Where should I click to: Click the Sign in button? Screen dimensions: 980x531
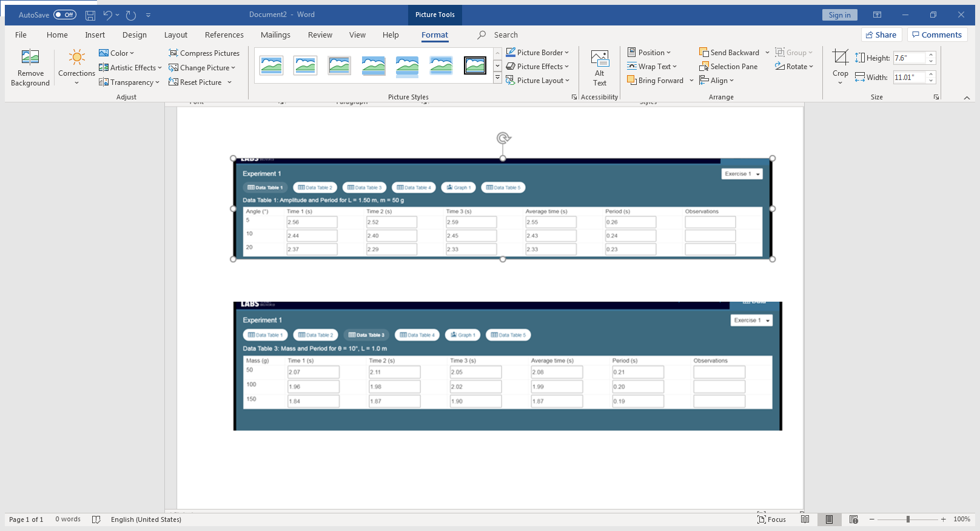[840, 15]
